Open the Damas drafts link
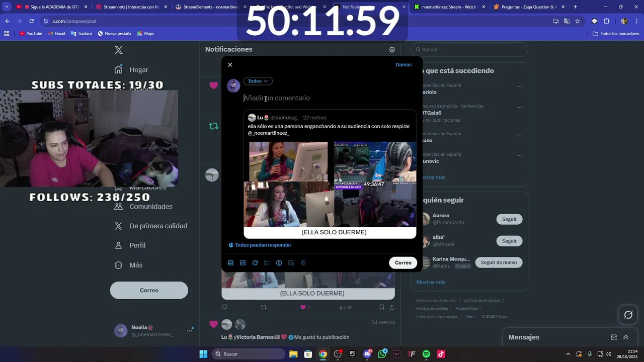 pyautogui.click(x=404, y=65)
